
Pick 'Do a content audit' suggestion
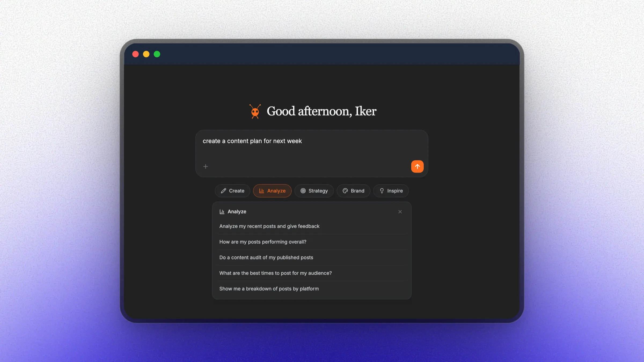coord(266,257)
